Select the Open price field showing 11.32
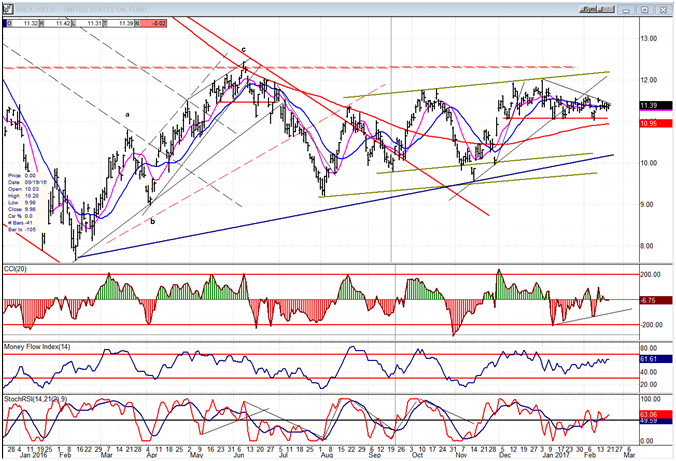Viewport: 676px width, 461px height. (25, 23)
